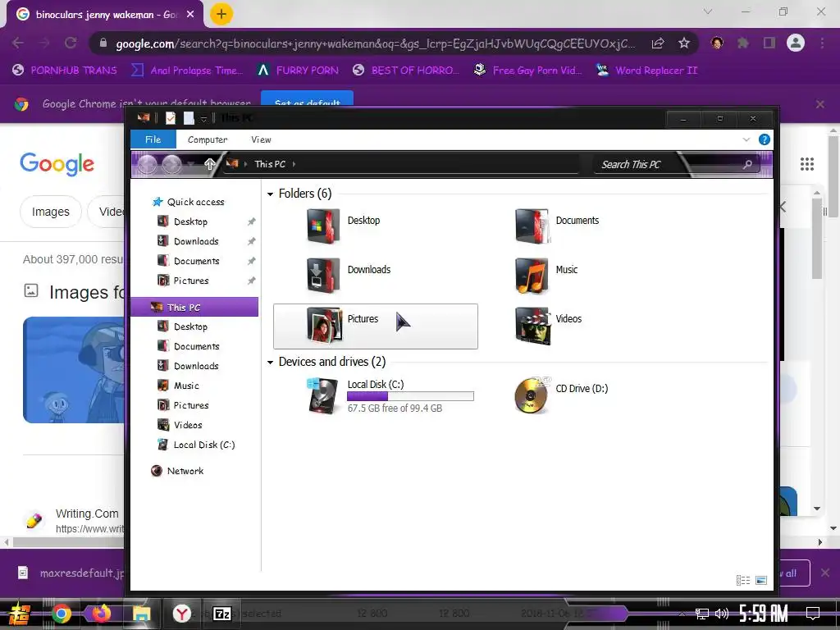840x630 pixels.
Task: Open a new Chrome tab with plus button
Action: click(221, 14)
